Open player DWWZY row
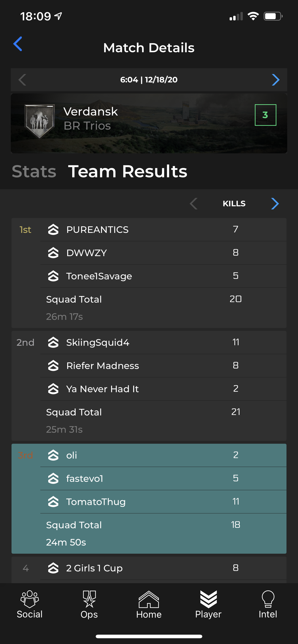 point(163,253)
